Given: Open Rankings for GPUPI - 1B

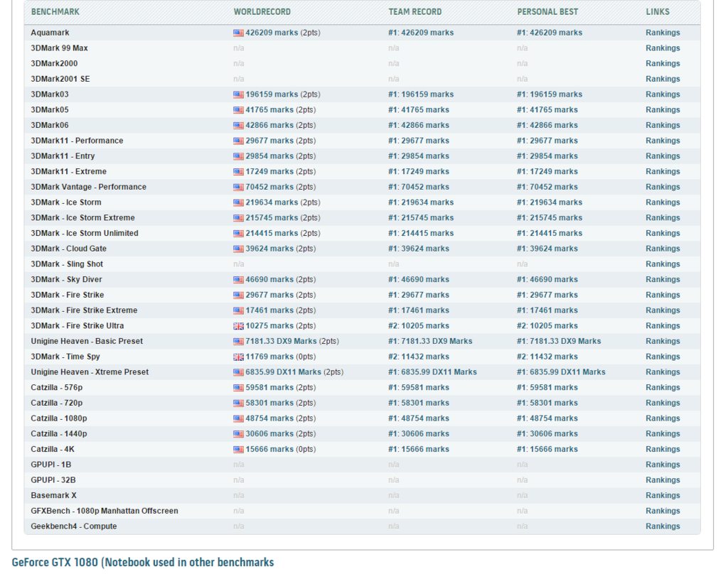Looking at the screenshot, I should pos(663,465).
